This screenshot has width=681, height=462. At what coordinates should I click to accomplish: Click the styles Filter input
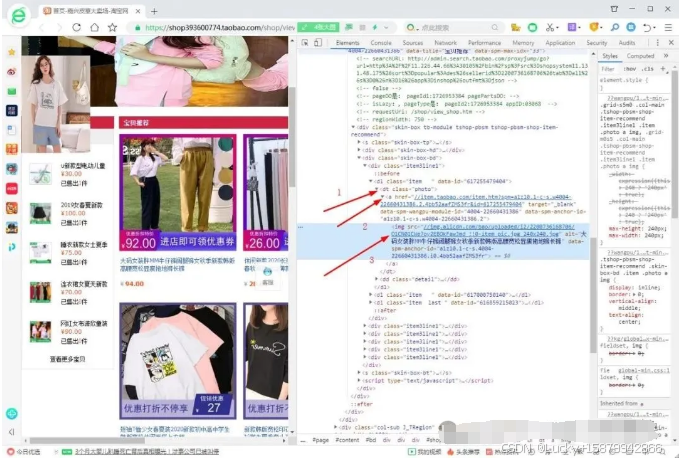point(608,69)
